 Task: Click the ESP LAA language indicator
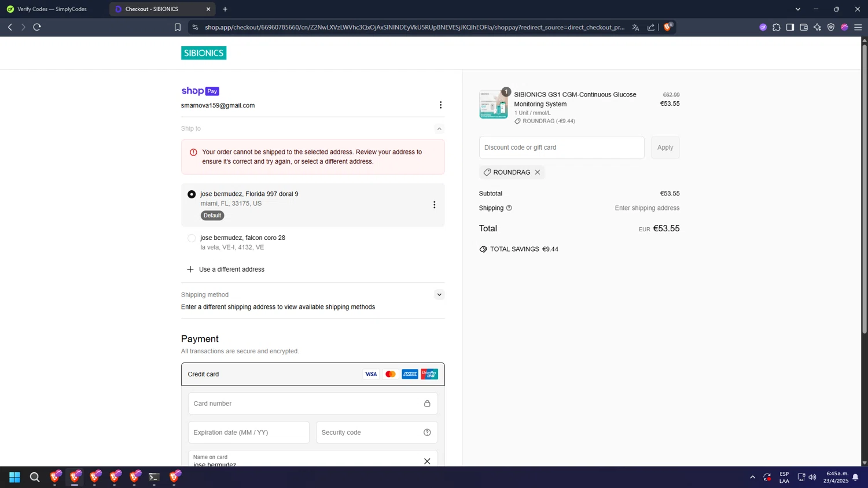coord(784,477)
